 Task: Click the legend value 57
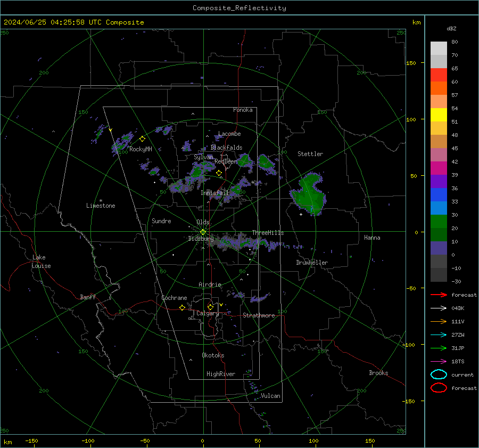click(455, 95)
